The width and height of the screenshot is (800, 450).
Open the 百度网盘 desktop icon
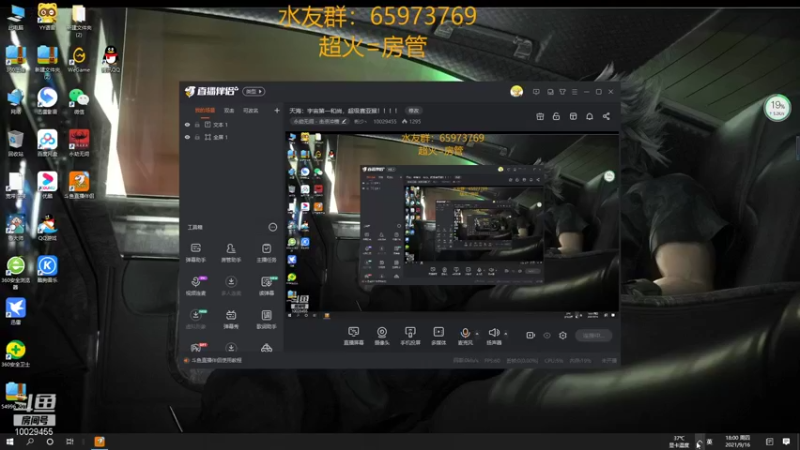point(47,143)
